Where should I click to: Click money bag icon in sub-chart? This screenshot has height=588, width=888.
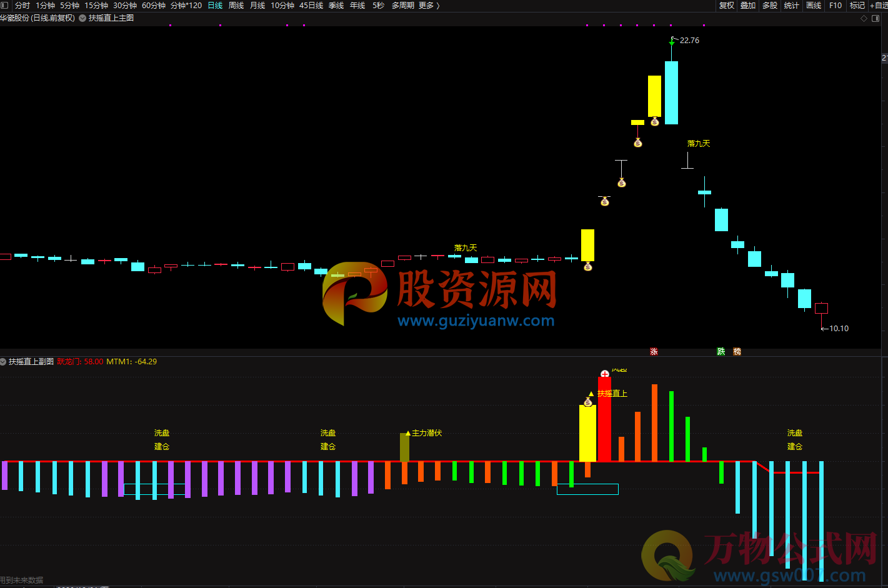(588, 402)
